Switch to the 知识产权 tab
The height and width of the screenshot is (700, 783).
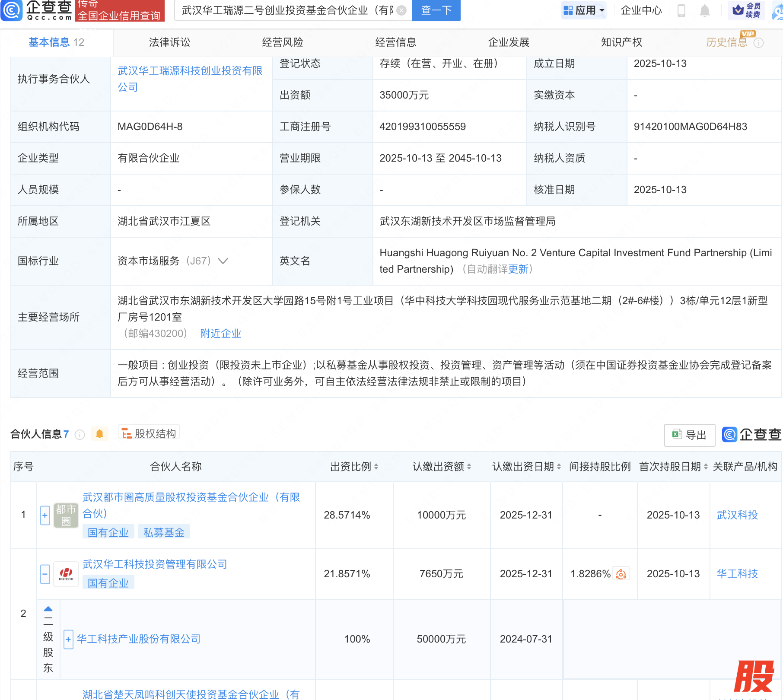[621, 42]
